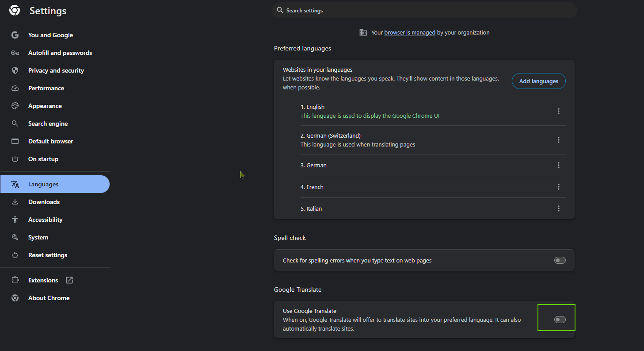Open more actions for German (Switzerland)

pos(559,140)
